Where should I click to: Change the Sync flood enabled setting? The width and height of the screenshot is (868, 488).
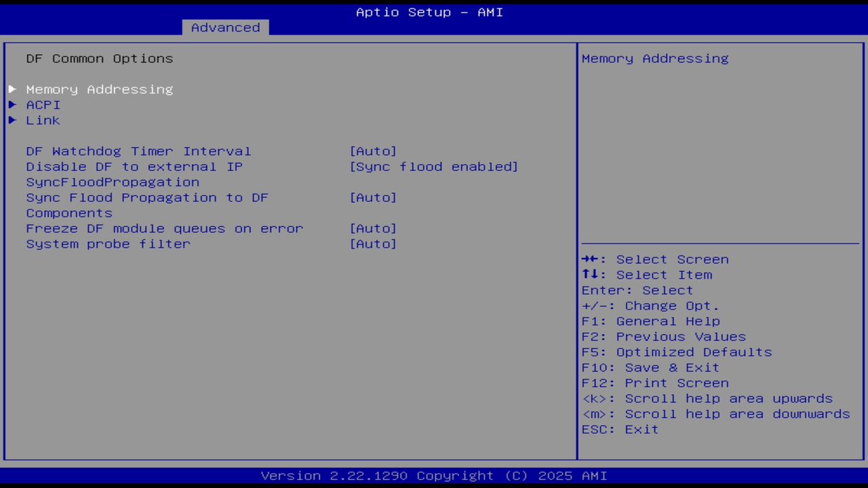click(433, 166)
